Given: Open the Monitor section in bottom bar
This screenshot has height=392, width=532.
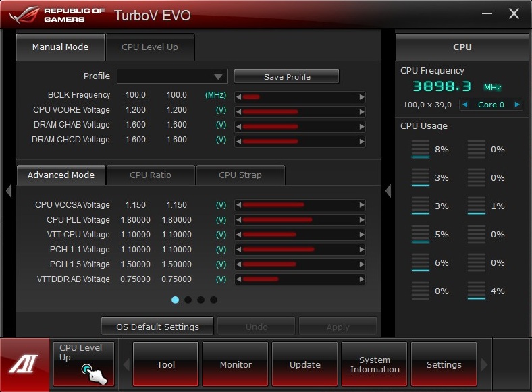Looking at the screenshot, I should pos(236,364).
